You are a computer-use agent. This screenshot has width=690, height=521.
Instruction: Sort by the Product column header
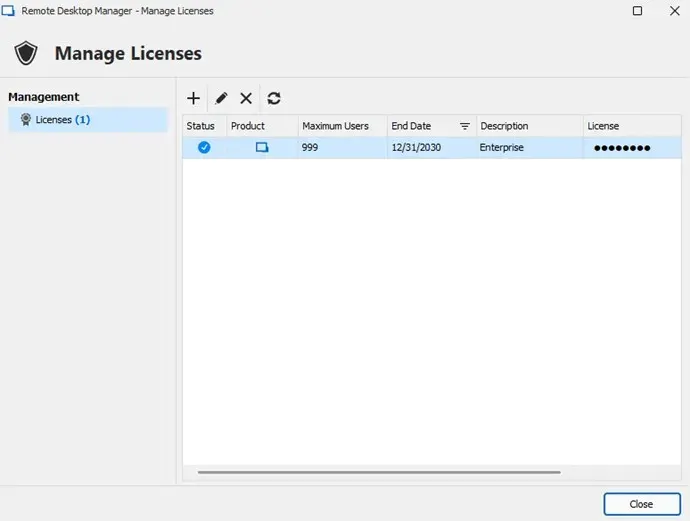[x=262, y=126]
